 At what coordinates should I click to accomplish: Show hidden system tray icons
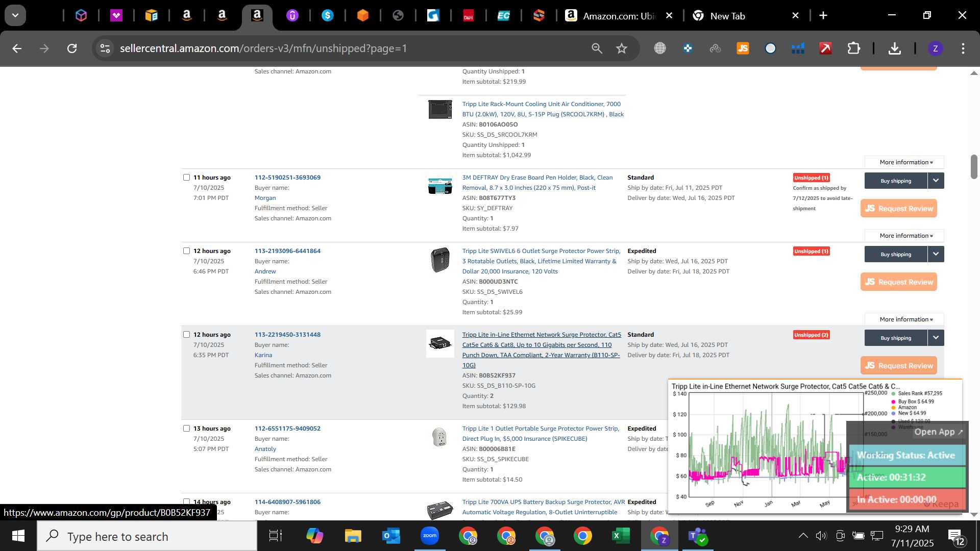[803, 536]
